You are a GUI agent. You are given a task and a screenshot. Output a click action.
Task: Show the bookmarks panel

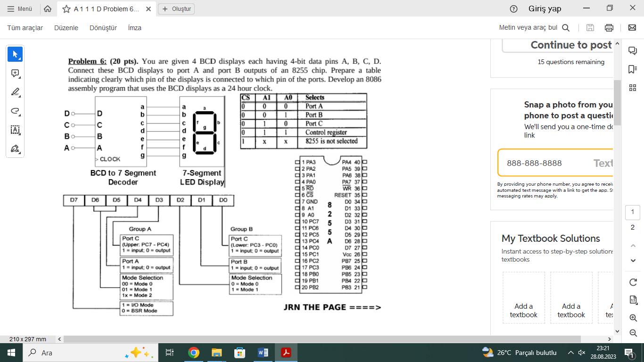(633, 69)
